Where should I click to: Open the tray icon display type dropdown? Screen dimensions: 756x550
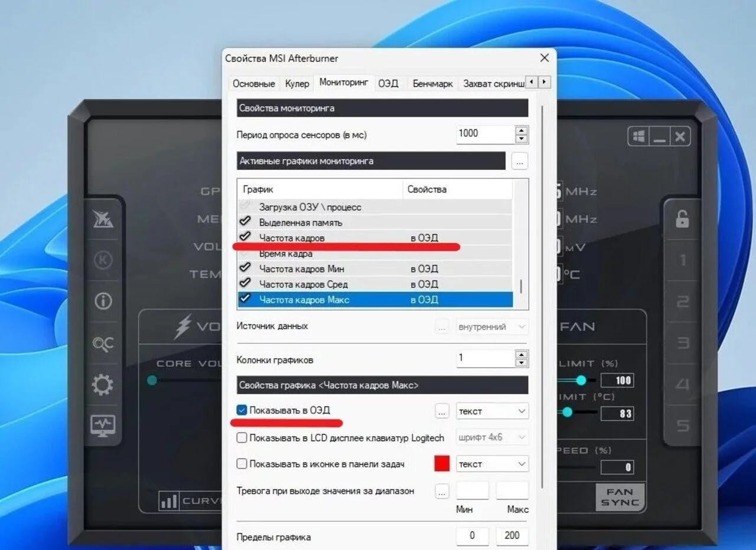pos(492,464)
